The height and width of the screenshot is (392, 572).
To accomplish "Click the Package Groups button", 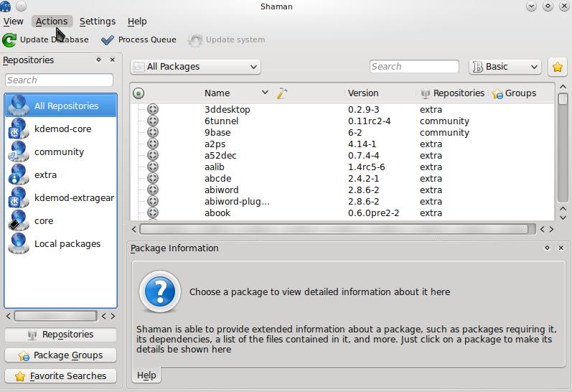I will click(x=60, y=355).
